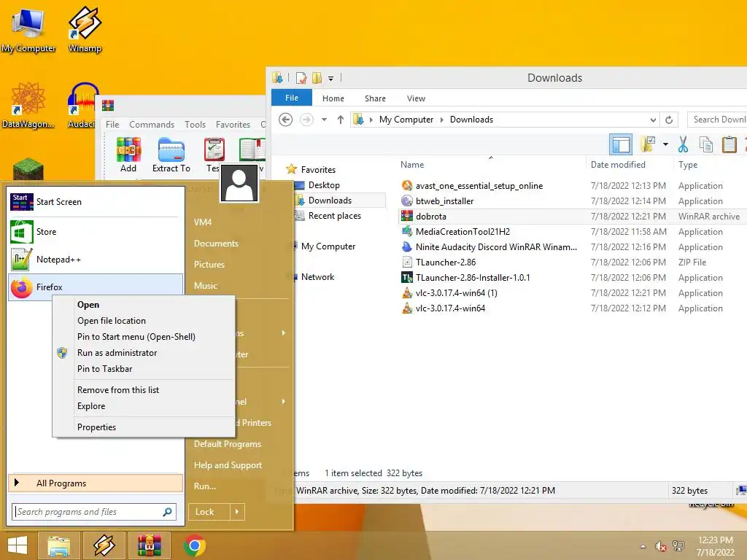
Task: Expand the Lock button arrow menu
Action: pyautogui.click(x=237, y=512)
